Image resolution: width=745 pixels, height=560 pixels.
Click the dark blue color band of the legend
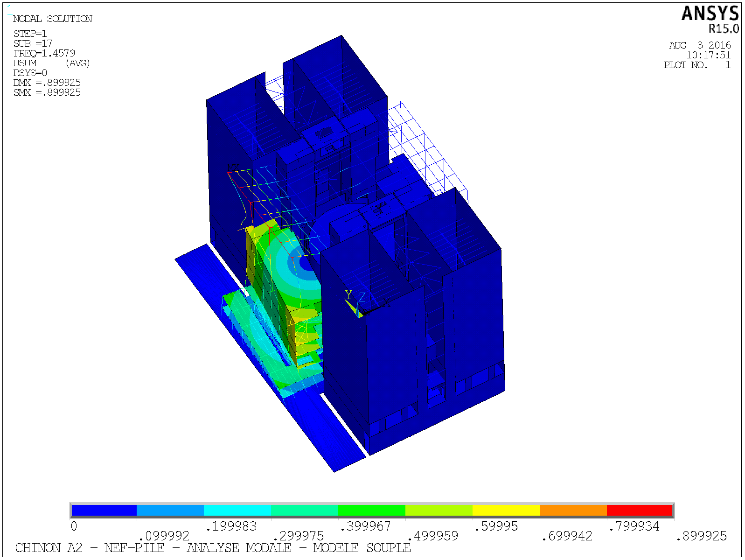pyautogui.click(x=104, y=511)
